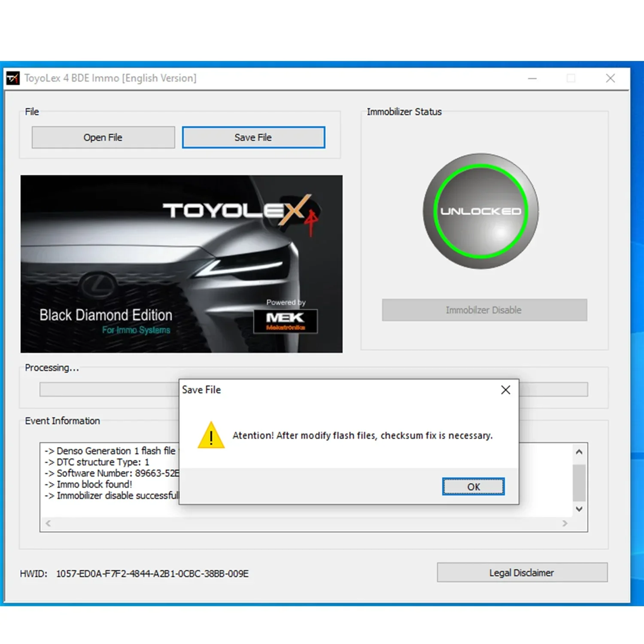Screen dimensions: 644x644
Task: Select the HWID value text
Action: click(152, 573)
